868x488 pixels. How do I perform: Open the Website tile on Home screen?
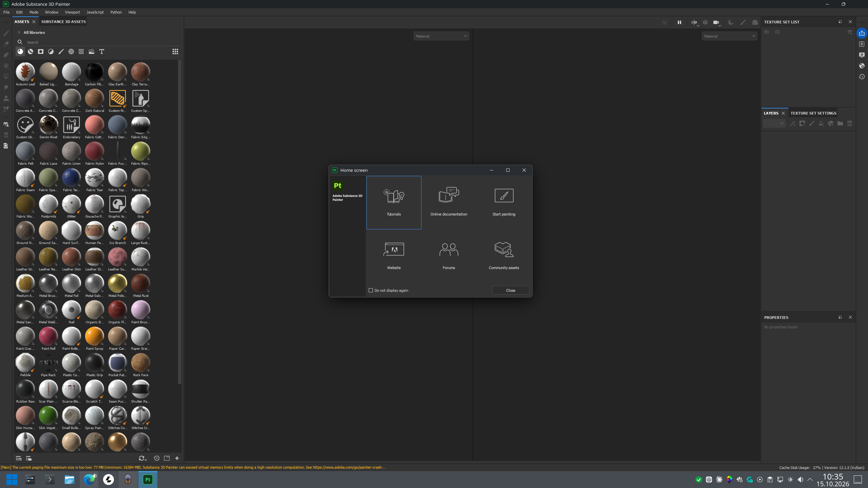pos(394,256)
